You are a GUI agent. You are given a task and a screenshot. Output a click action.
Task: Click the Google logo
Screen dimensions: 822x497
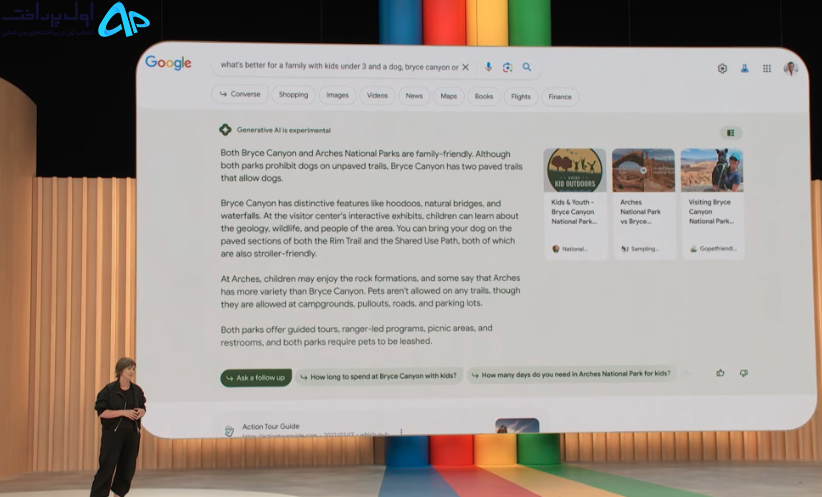(x=168, y=62)
